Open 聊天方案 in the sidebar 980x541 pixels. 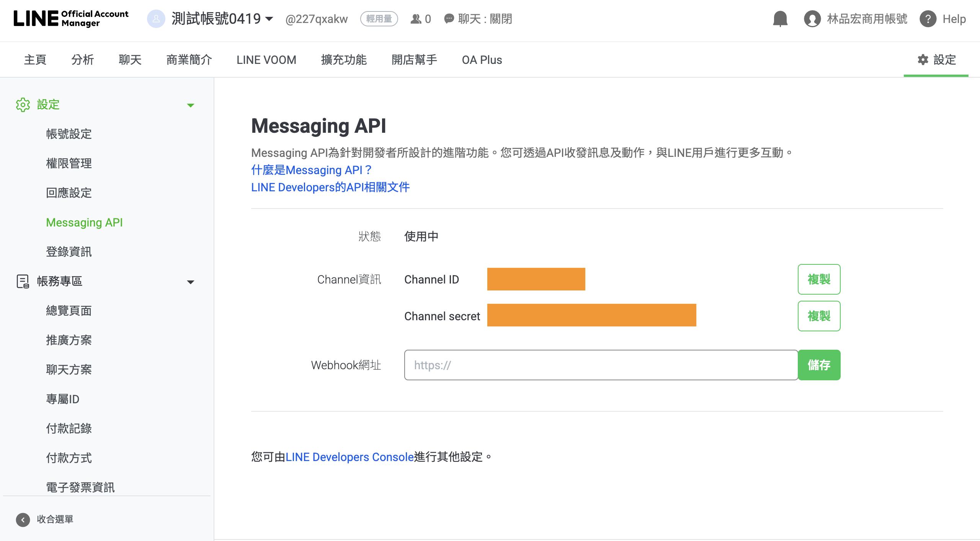[x=69, y=370]
